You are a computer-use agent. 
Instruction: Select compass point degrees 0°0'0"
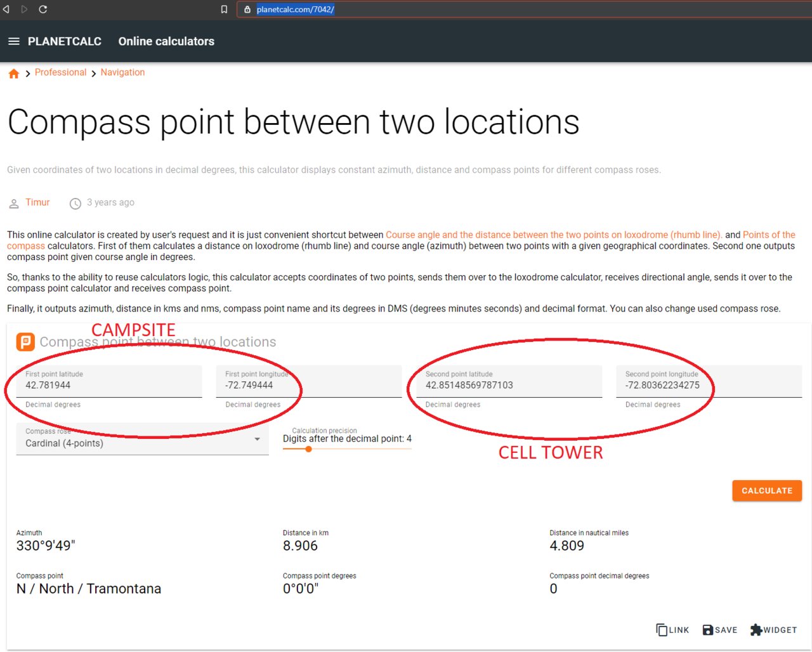301,589
